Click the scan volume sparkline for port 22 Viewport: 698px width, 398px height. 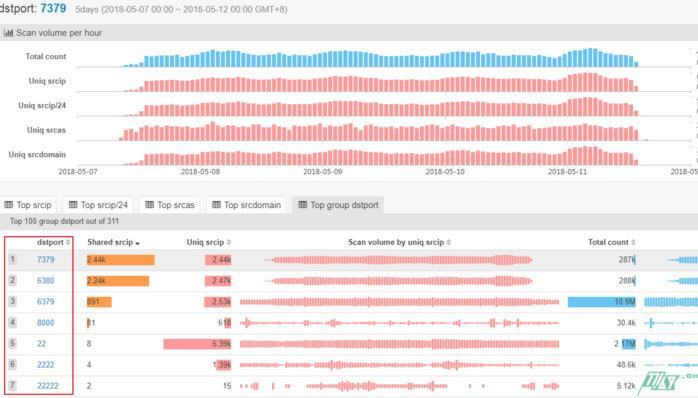[x=399, y=344]
